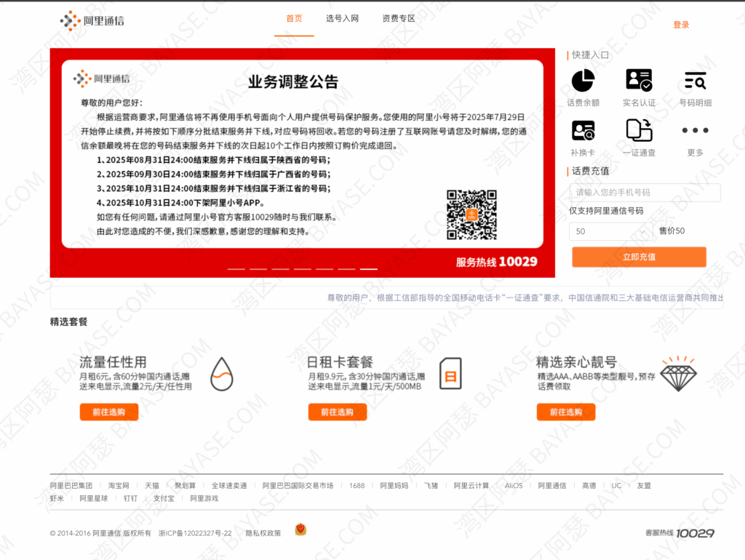745x560 pixels.
Task: Click the 立即充值 button
Action: [x=639, y=257]
